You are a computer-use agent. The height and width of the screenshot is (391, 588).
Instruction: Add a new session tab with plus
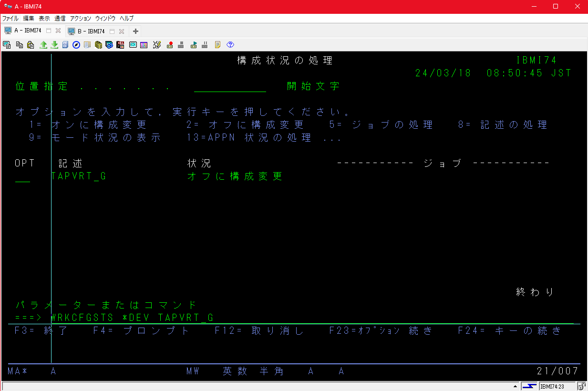(x=135, y=31)
